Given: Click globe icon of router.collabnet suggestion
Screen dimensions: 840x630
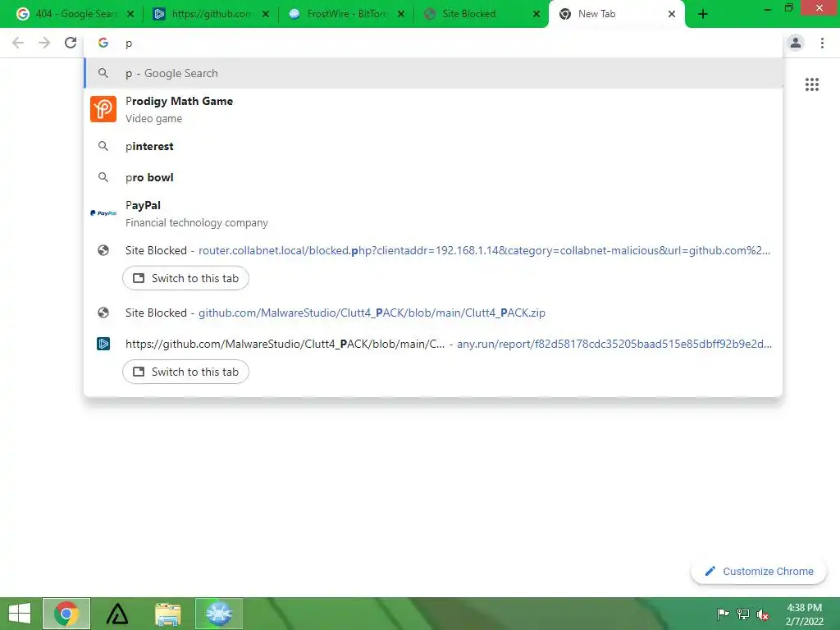Looking at the screenshot, I should coord(103,250).
